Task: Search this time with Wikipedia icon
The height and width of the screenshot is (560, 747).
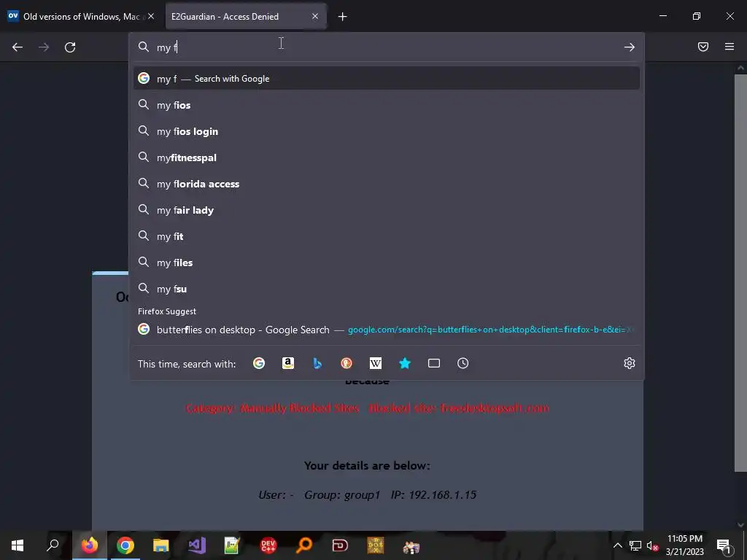Action: tap(376, 363)
